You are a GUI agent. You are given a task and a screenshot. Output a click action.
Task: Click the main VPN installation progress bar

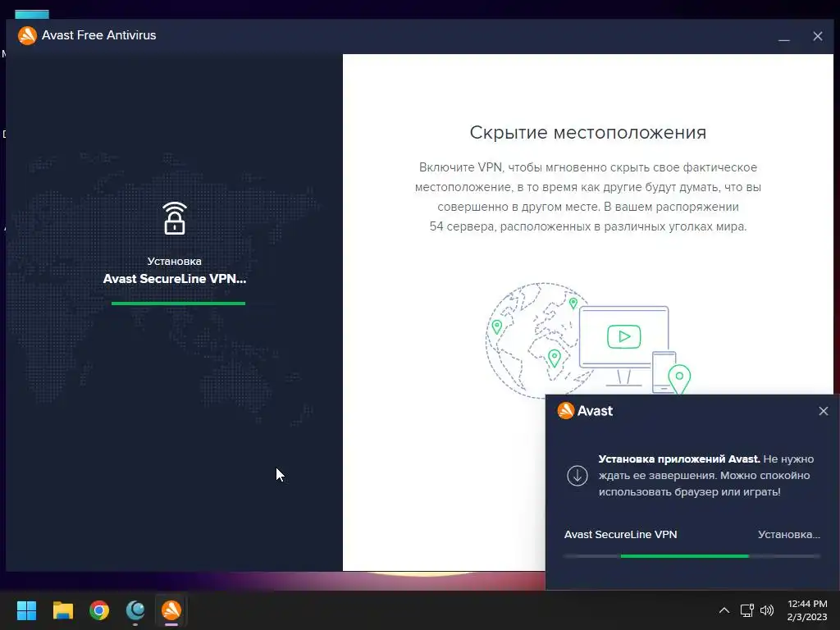(178, 304)
